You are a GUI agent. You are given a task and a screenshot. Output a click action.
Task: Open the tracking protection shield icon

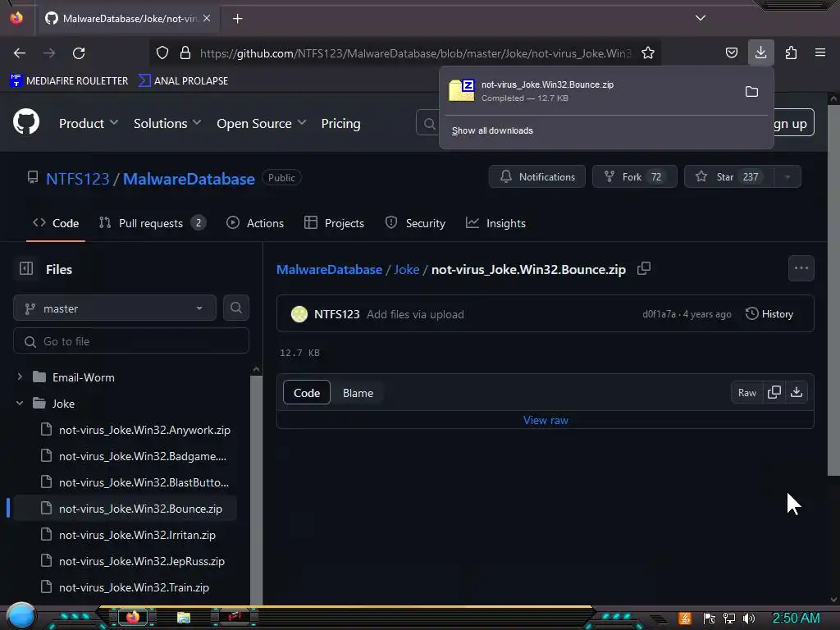coord(162,52)
